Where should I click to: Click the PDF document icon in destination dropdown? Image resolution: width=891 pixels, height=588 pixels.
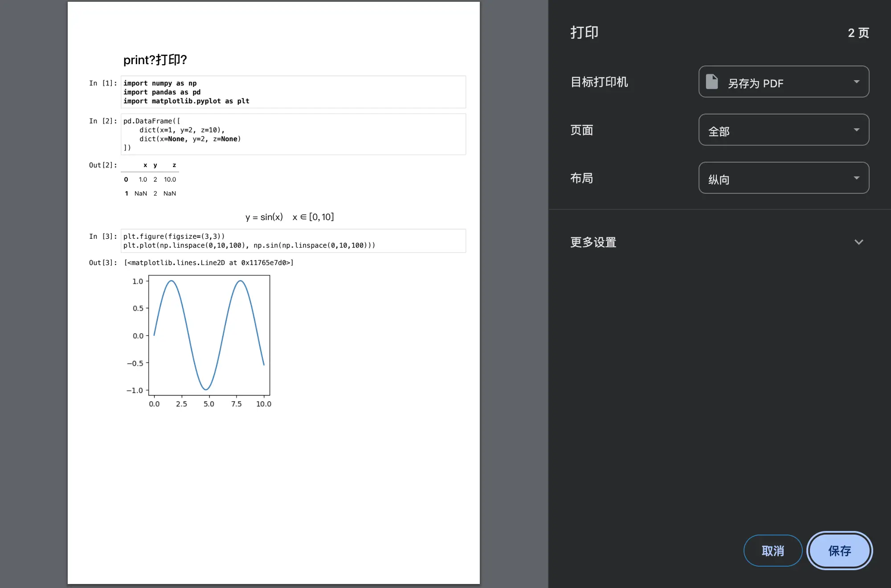pyautogui.click(x=712, y=82)
